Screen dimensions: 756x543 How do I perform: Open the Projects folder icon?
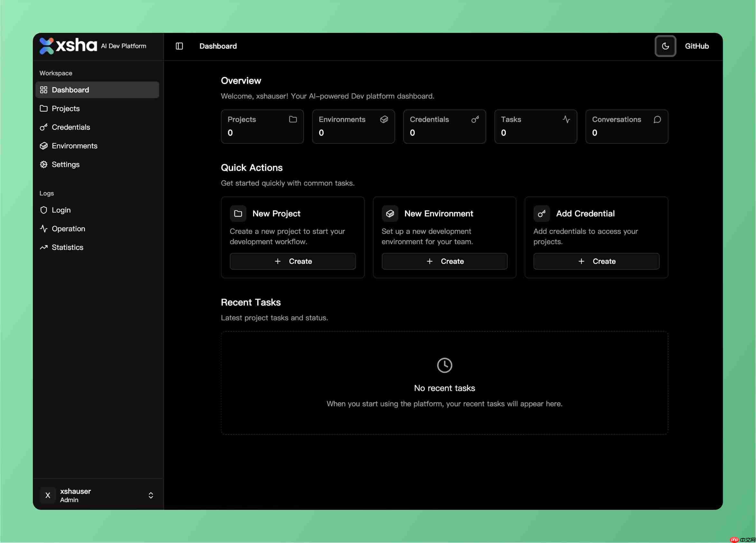point(44,108)
